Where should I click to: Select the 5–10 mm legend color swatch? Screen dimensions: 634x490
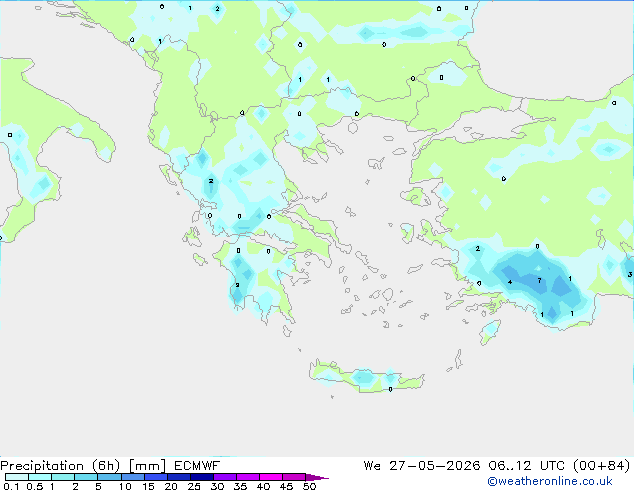(109, 477)
